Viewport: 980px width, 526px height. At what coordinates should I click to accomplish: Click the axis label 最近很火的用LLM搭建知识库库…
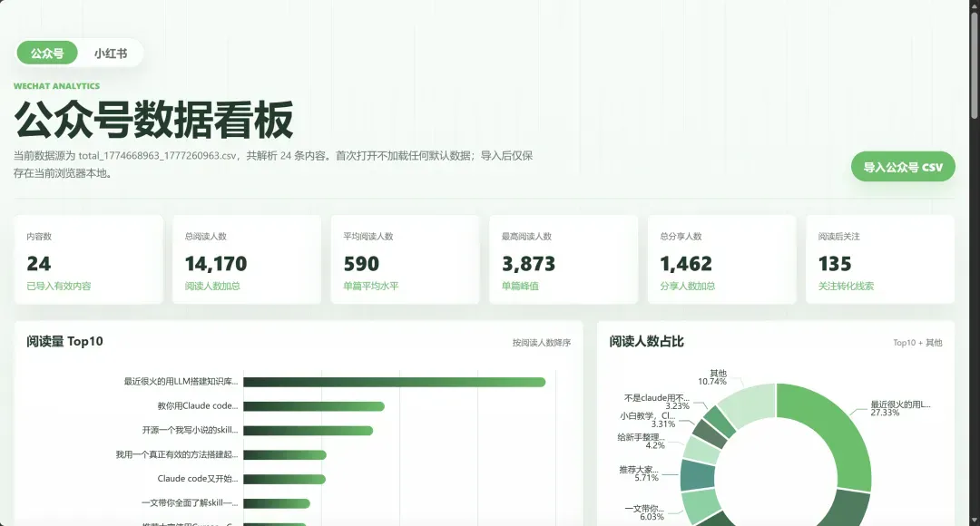click(181, 381)
